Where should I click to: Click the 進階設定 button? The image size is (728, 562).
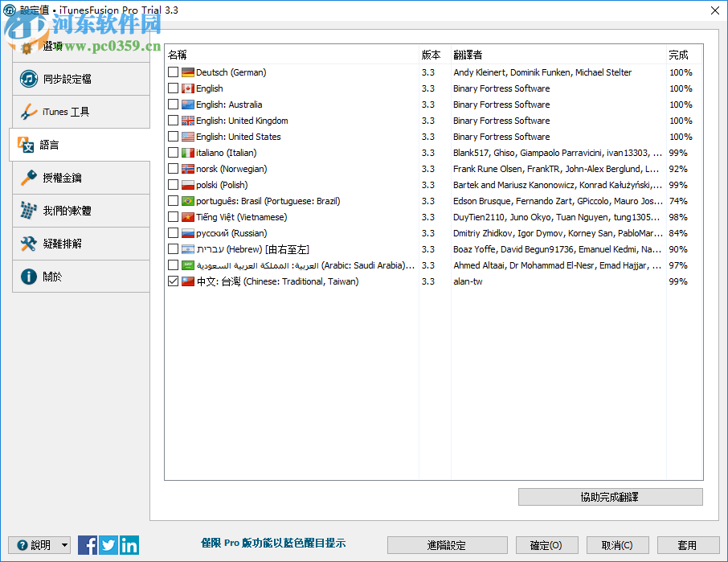coord(447,545)
